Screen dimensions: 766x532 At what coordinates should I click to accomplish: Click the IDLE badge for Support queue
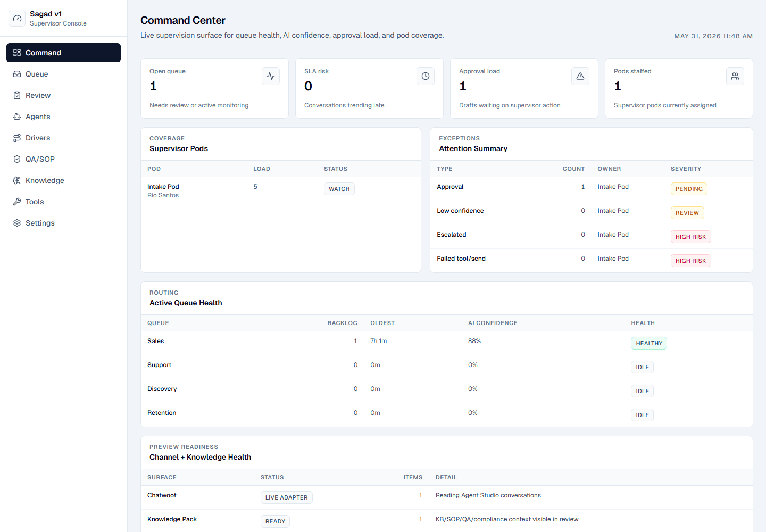642,367
